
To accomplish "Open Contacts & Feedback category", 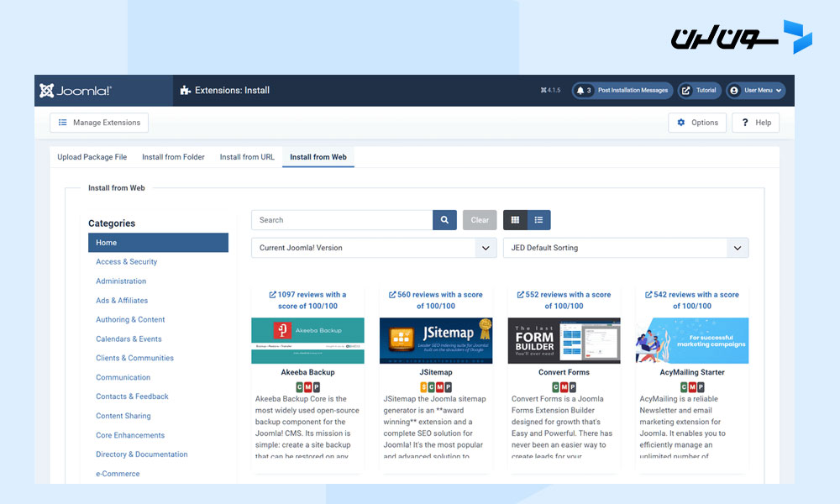I will coord(132,396).
